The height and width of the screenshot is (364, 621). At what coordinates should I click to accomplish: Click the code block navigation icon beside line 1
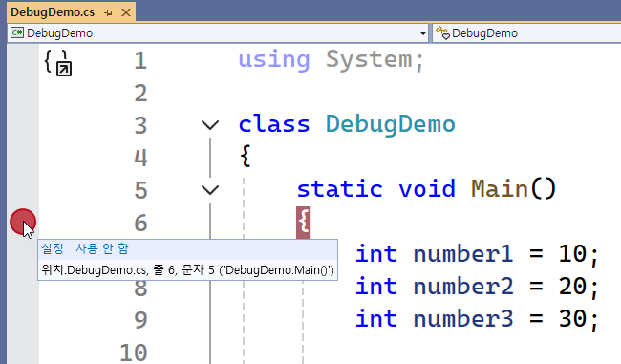click(x=58, y=63)
